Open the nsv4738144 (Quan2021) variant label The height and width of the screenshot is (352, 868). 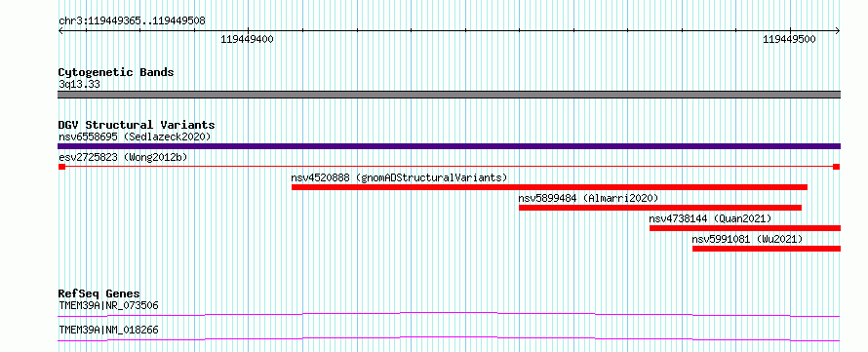[x=710, y=218]
